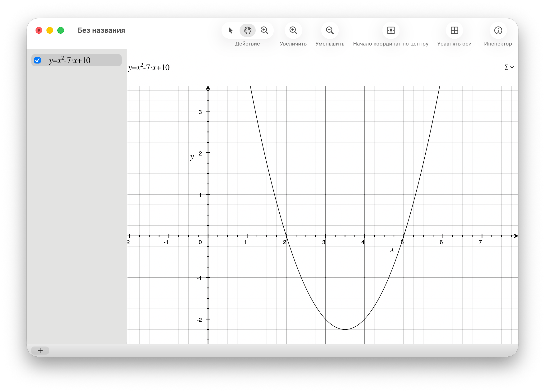Expand the Sigma symbols dropdown
545x392 pixels.
[x=509, y=67]
